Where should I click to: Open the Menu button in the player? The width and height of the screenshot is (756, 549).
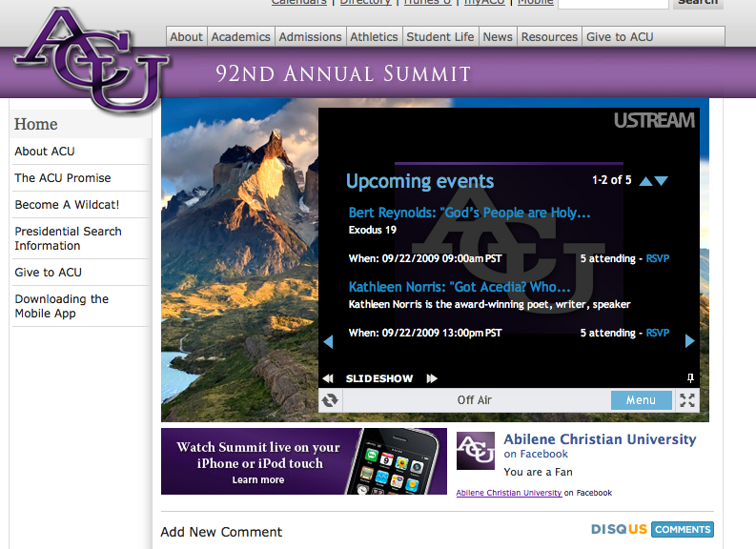click(x=641, y=400)
